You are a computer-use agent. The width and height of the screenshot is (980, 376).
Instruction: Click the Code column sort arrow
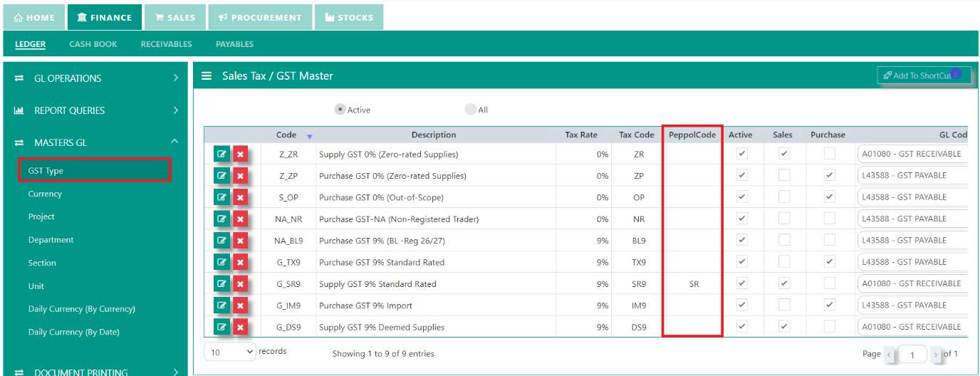tap(309, 136)
